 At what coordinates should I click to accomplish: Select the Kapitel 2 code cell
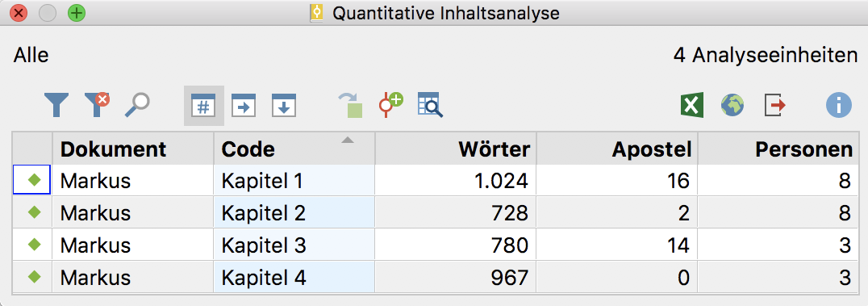point(294,213)
